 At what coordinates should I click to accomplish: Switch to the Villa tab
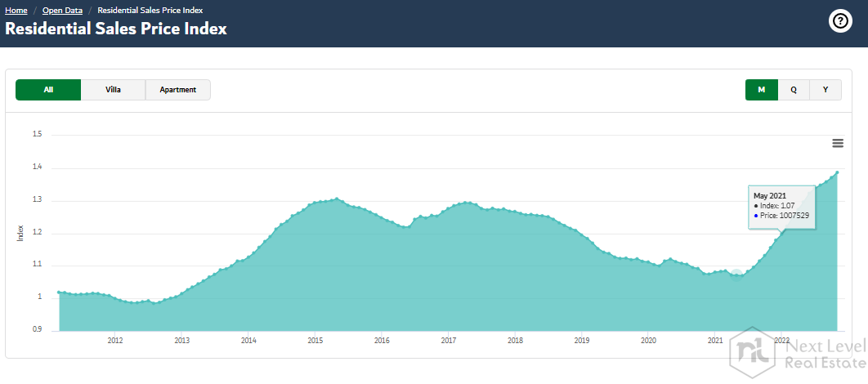[114, 90]
